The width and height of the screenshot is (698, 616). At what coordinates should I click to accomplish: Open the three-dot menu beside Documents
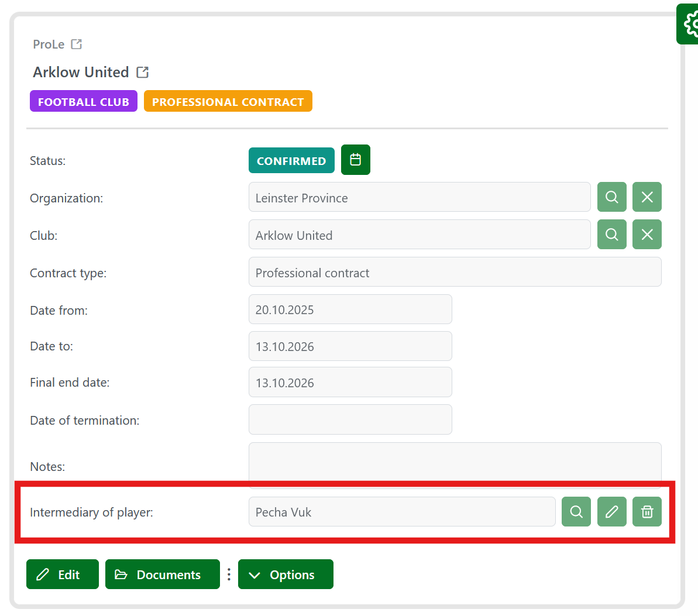pos(229,574)
